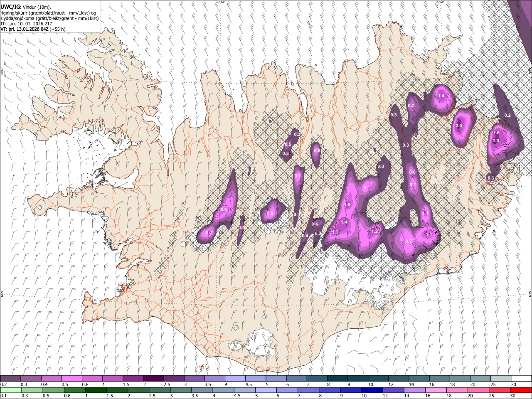Click the 1.6 precipitation value on the map
This screenshot has width=532, height=399.
496,133
